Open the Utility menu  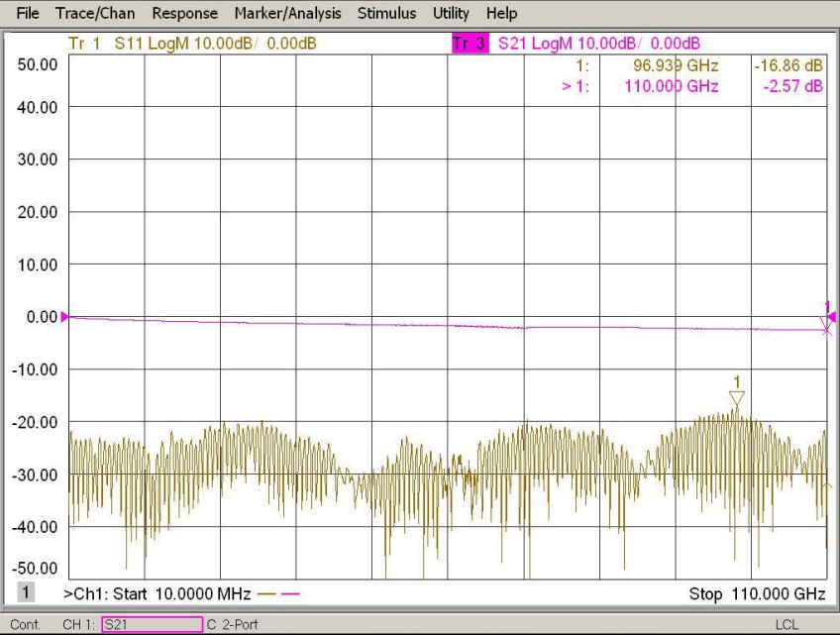click(451, 14)
